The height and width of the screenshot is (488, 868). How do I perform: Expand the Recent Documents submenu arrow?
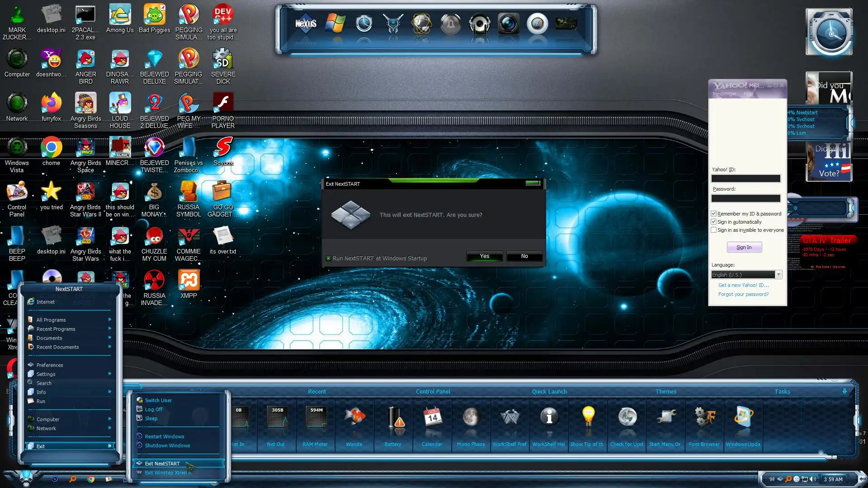(109, 347)
